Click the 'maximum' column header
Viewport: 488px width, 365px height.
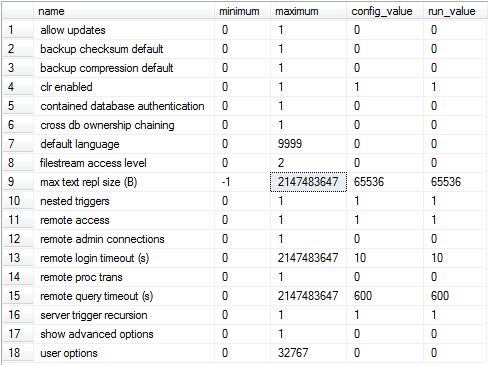pyautogui.click(x=308, y=11)
